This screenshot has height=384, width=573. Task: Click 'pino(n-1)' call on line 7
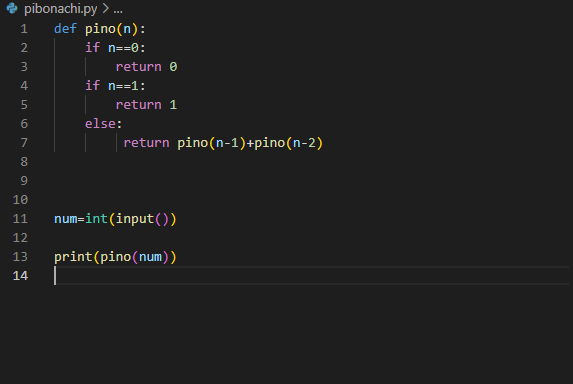(212, 143)
